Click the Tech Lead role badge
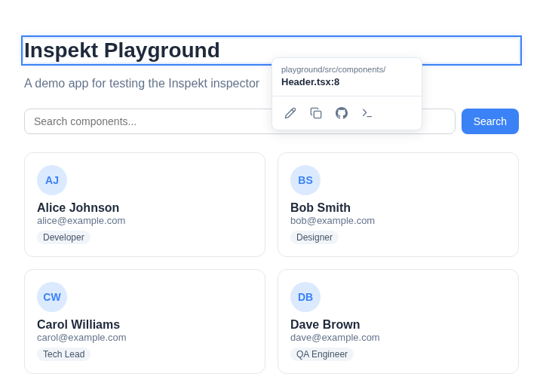Image resolution: width=543 pixels, height=392 pixels. 63,354
